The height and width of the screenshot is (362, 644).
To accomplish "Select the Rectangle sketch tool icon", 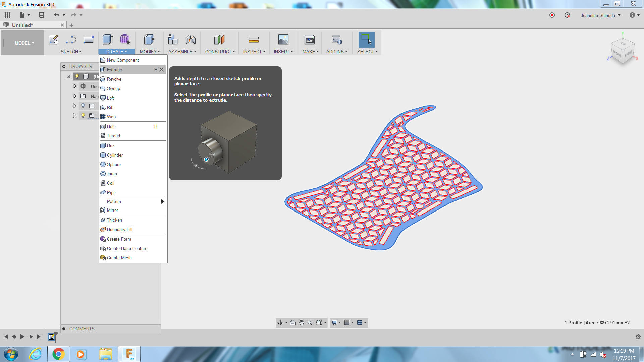I will pos(89,40).
